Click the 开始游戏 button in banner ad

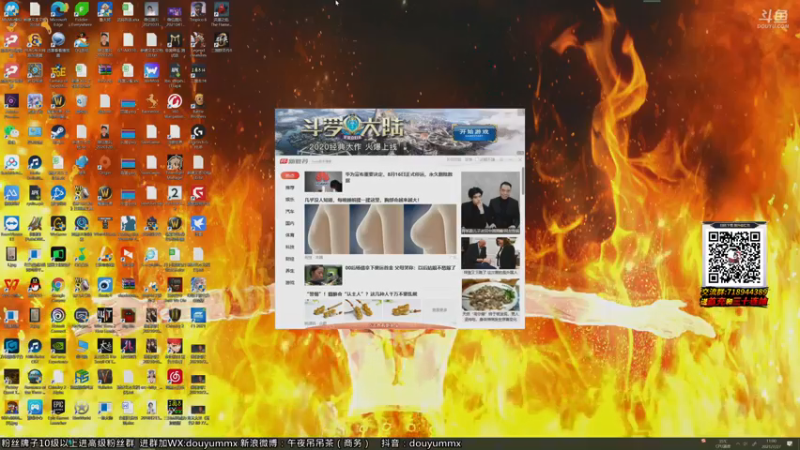click(474, 133)
